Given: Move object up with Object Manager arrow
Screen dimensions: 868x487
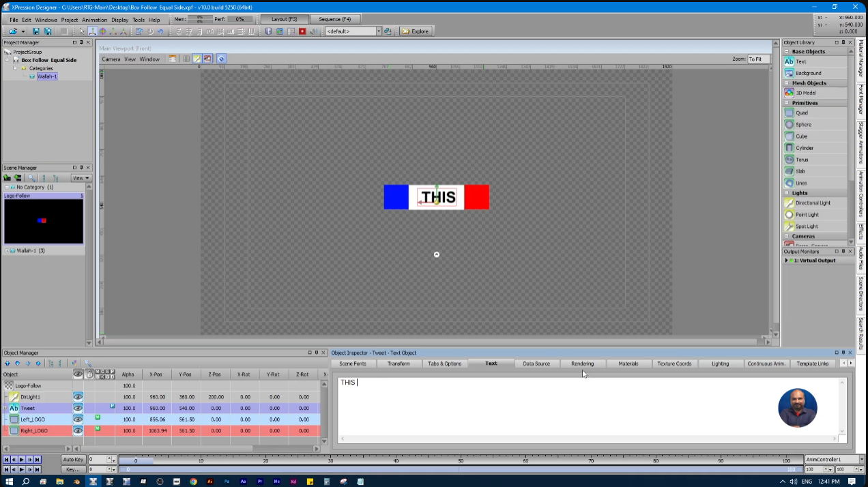Looking at the screenshot, I should 8,364.
